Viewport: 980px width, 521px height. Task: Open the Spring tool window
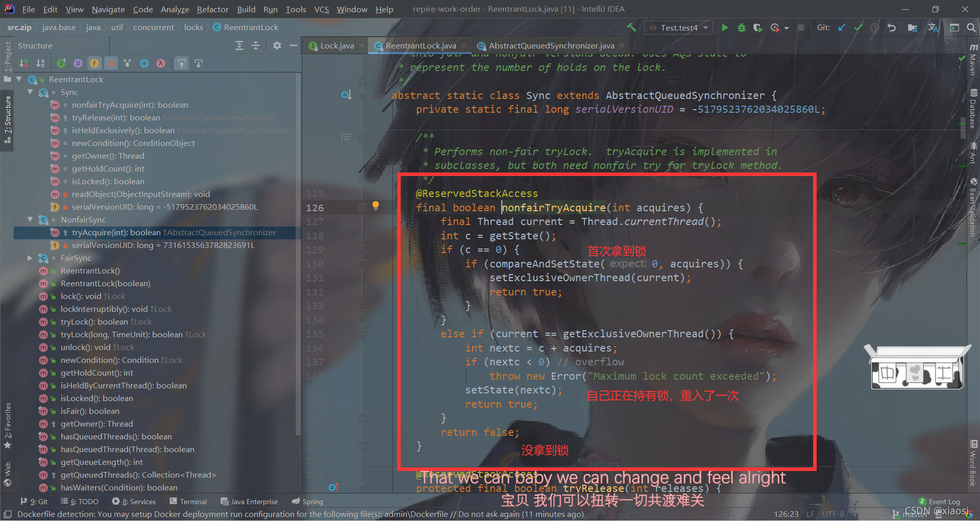[x=308, y=502]
